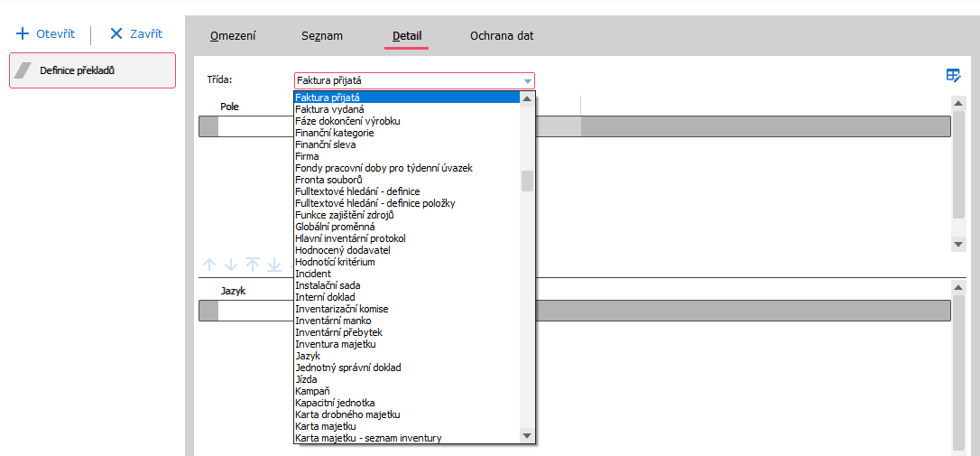Click the Zavřít X icon

coord(116,34)
